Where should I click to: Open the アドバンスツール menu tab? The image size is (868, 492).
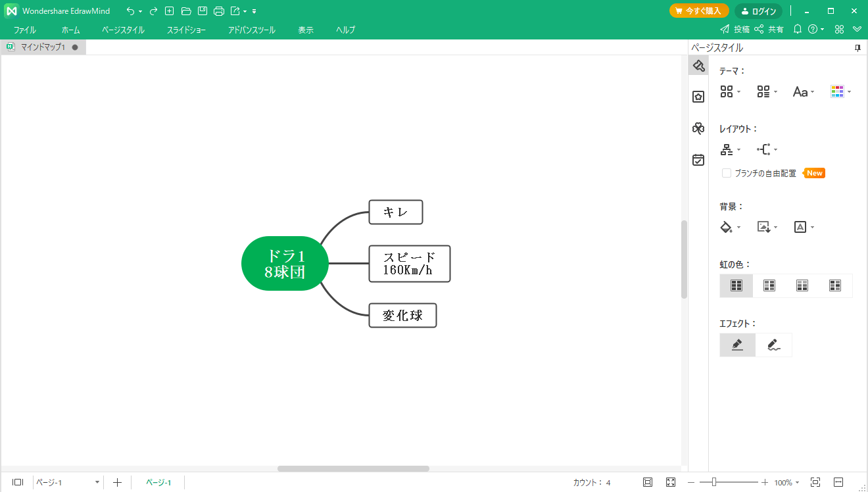click(251, 30)
